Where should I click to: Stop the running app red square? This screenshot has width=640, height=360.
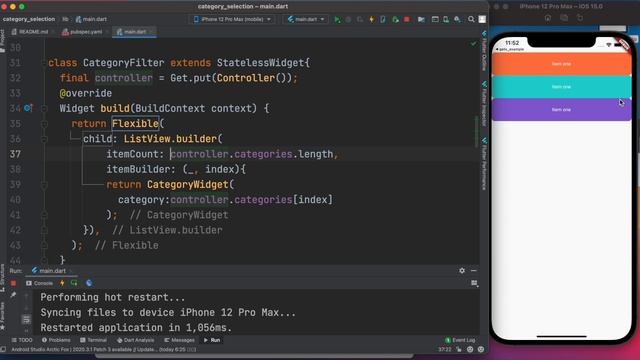[407, 19]
